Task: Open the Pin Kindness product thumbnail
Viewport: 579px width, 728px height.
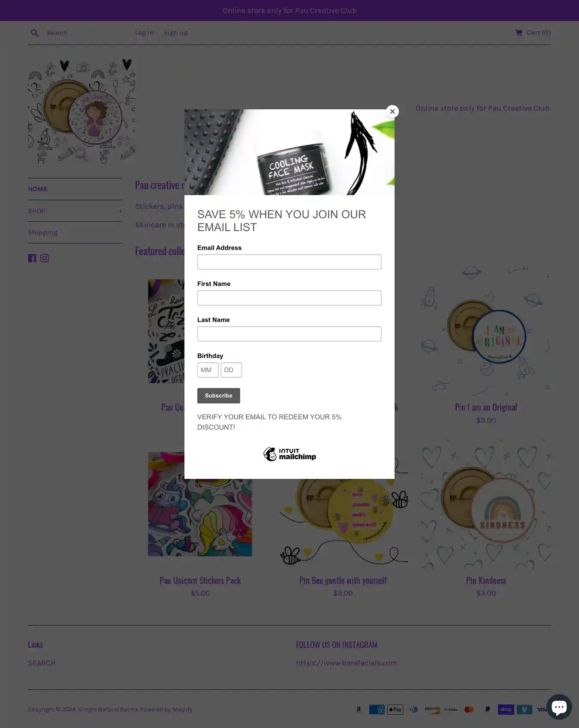Action: coord(486,505)
